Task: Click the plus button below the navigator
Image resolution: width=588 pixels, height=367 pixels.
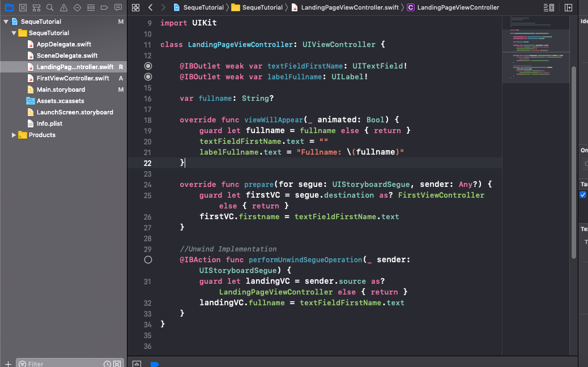Action: [7, 364]
